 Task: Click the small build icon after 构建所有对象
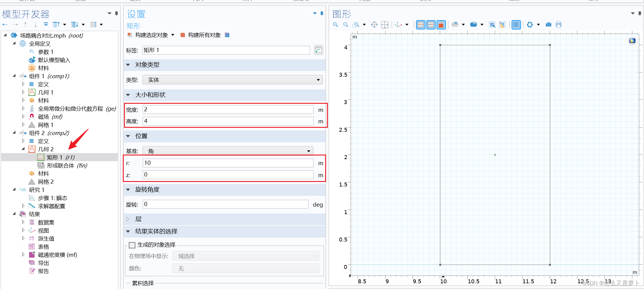pyautogui.click(x=227, y=35)
